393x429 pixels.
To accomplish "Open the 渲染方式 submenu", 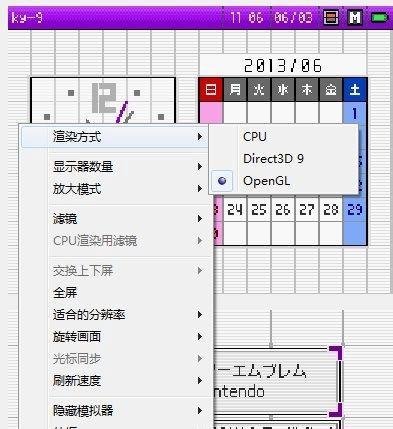I will 114,137.
